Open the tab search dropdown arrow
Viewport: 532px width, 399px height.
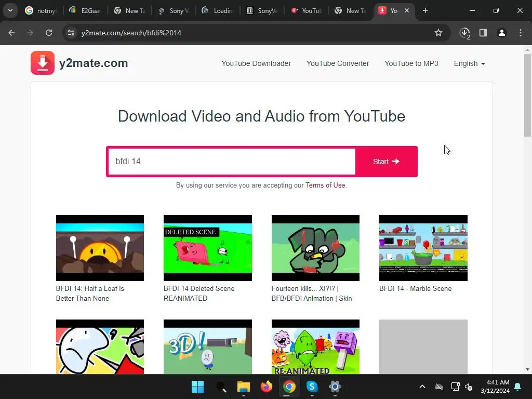click(10, 10)
